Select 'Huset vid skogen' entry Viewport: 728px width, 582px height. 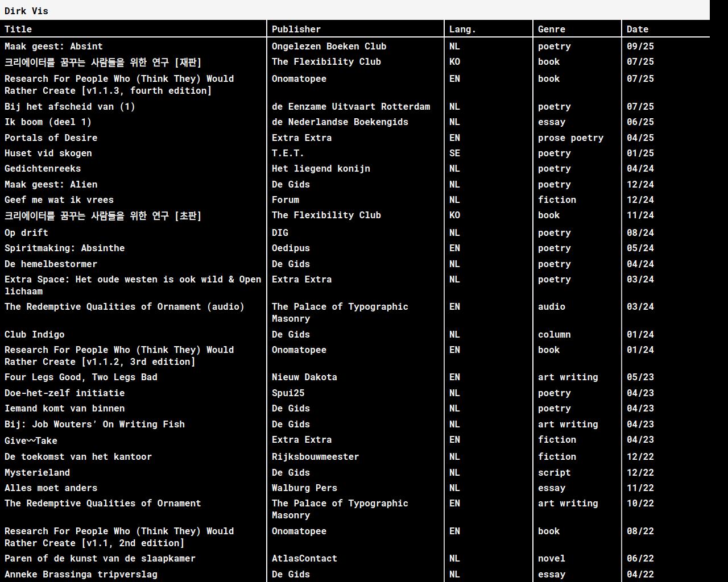48,153
